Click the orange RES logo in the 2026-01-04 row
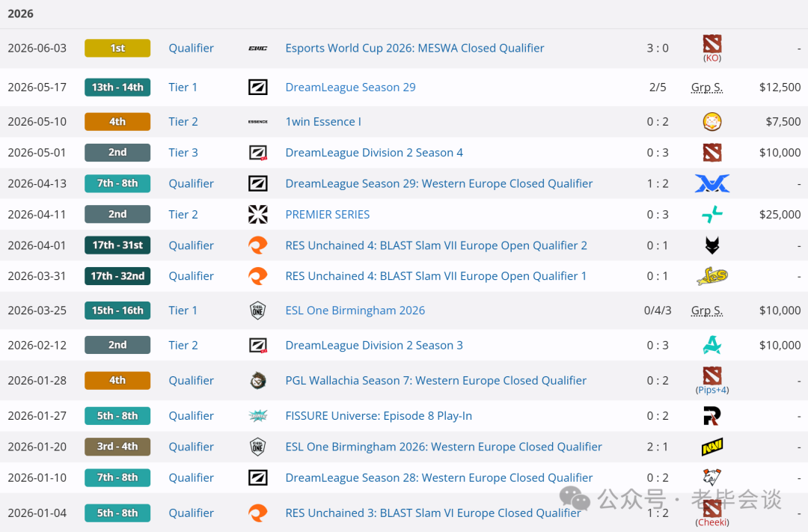Screen dimensions: 808x532 tap(257, 513)
